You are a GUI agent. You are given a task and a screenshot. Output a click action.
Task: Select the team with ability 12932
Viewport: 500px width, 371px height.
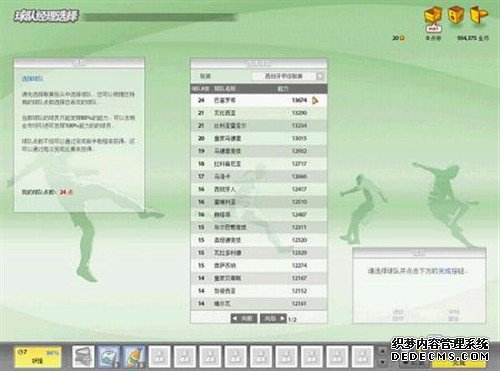(x=259, y=151)
